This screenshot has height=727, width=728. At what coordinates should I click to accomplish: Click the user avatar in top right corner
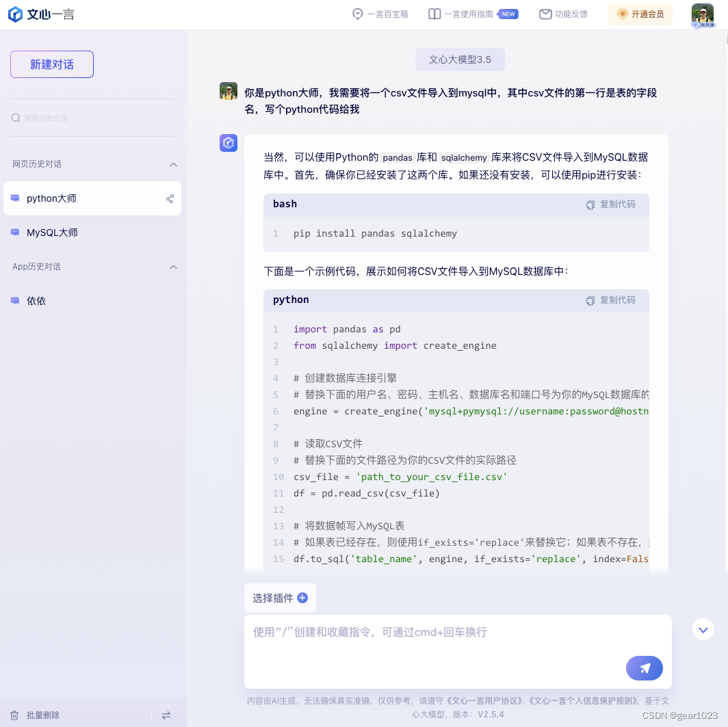click(703, 14)
